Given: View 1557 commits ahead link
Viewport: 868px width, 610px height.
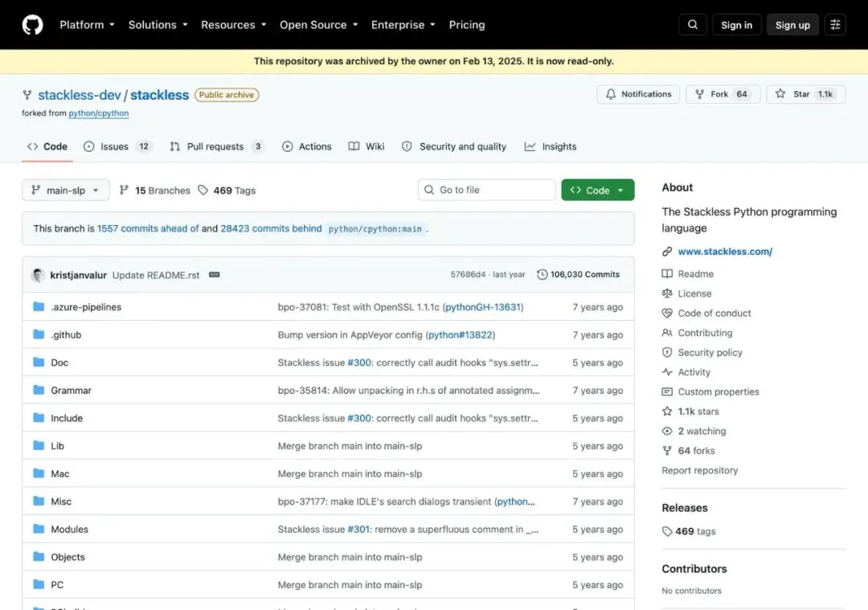Looking at the screenshot, I should 148,228.
